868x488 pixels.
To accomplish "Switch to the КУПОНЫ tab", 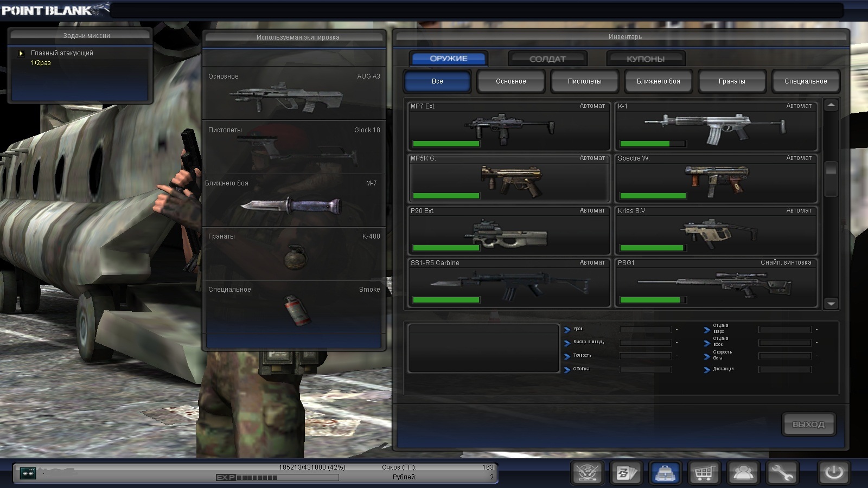I will click(x=645, y=59).
